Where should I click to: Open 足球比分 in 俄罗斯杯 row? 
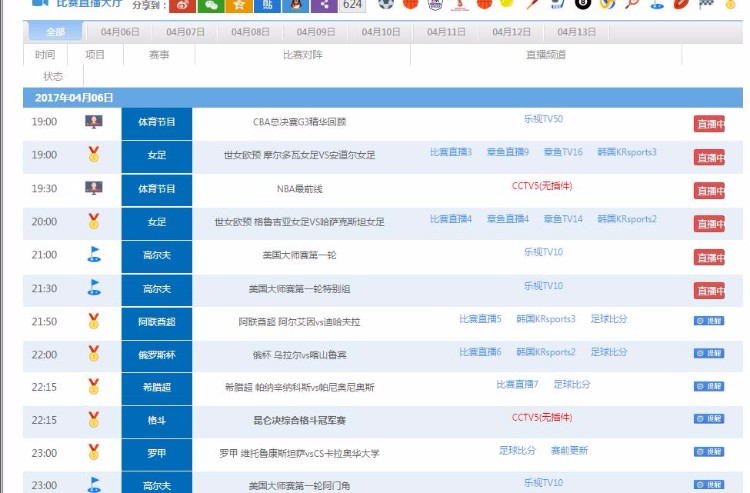608,351
